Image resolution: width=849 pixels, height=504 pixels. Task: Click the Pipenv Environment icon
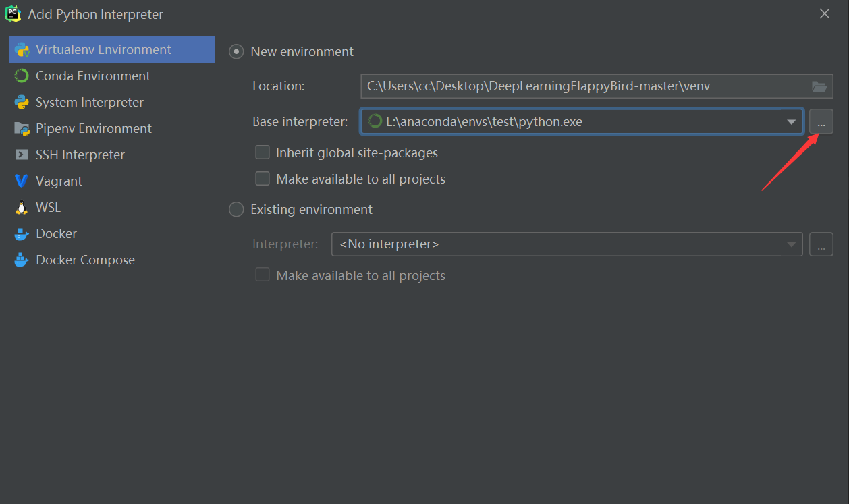[x=22, y=129]
